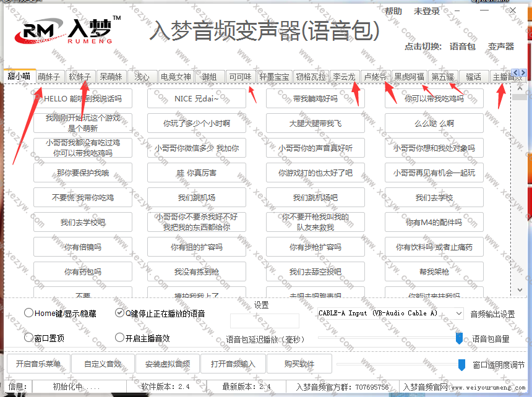The height and width of the screenshot is (397, 532).
Task: Click the scrollbar up arrow in phrase list
Action: [x=520, y=87]
